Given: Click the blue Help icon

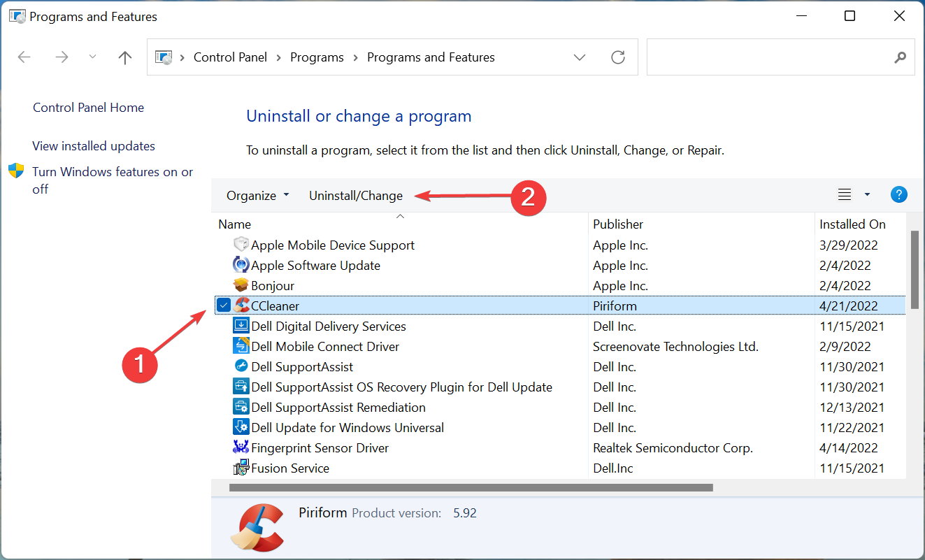Looking at the screenshot, I should (899, 195).
